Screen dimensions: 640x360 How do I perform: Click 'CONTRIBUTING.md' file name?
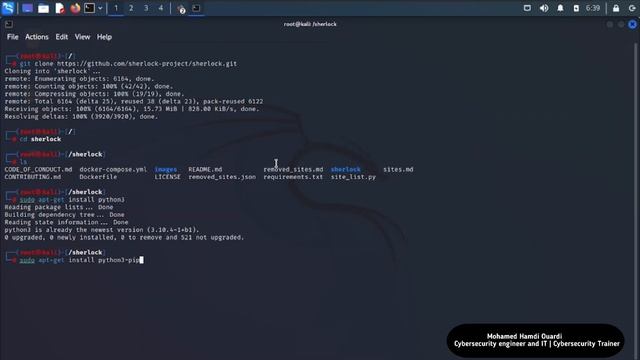(x=33, y=177)
